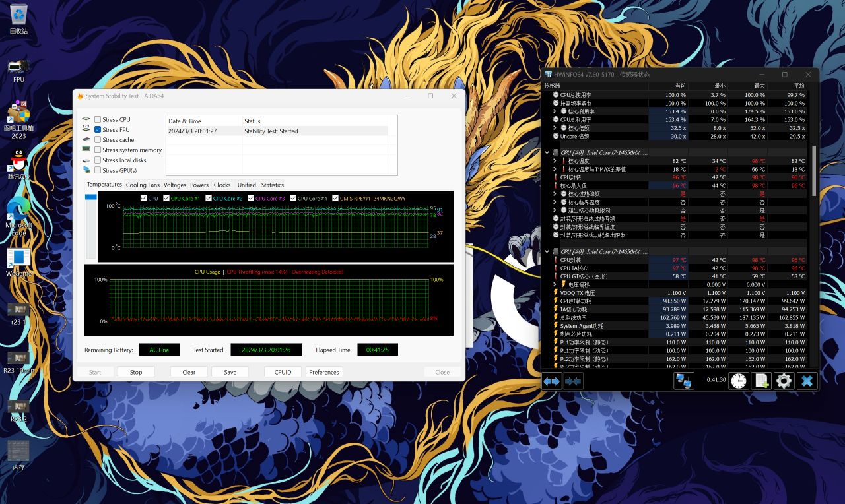The height and width of the screenshot is (504, 845).
Task: Tick the Stress local disks checkbox
Action: pyautogui.click(x=98, y=160)
